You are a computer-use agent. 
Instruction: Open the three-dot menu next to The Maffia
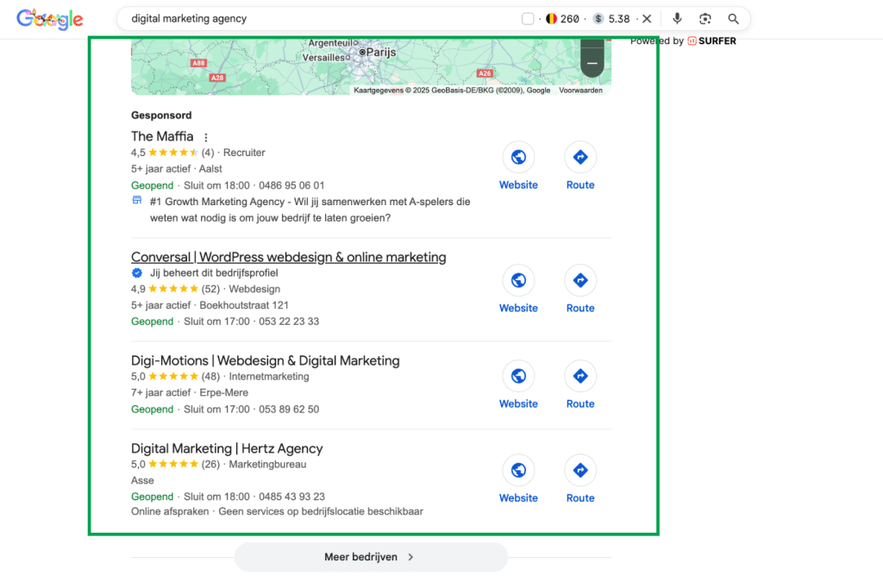tap(206, 137)
